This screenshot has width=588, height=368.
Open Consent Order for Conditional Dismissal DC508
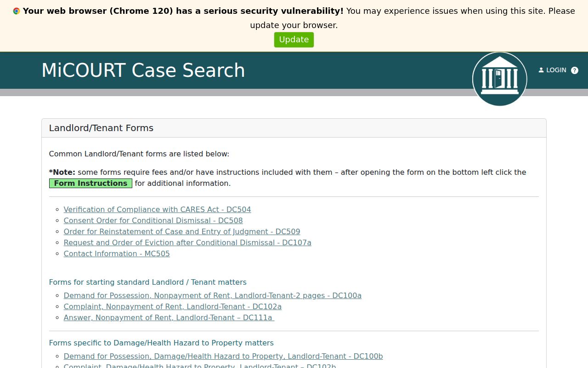point(153,220)
